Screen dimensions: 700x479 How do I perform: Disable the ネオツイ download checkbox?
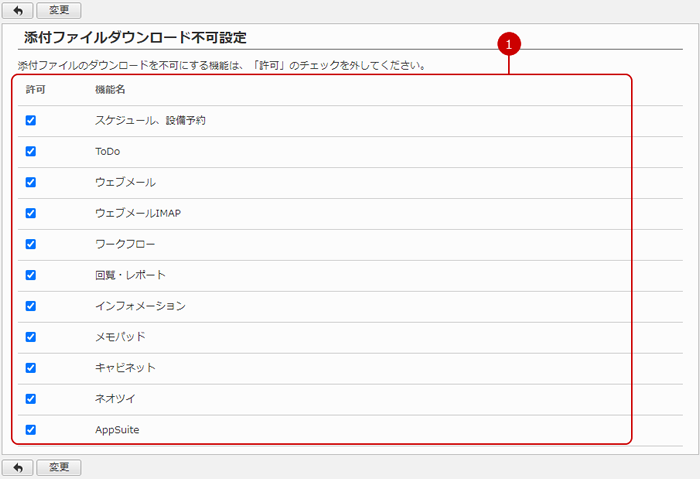[x=31, y=399]
